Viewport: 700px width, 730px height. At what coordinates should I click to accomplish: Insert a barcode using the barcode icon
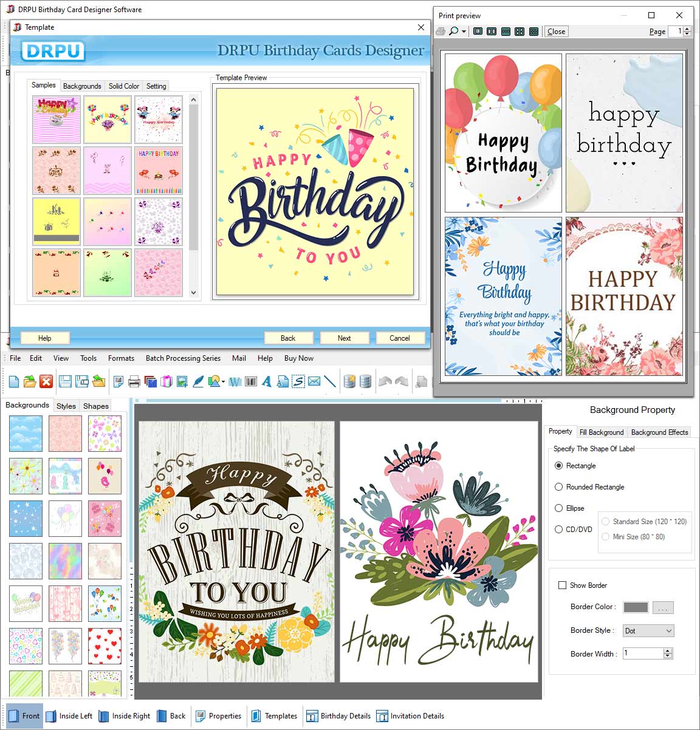pyautogui.click(x=250, y=381)
